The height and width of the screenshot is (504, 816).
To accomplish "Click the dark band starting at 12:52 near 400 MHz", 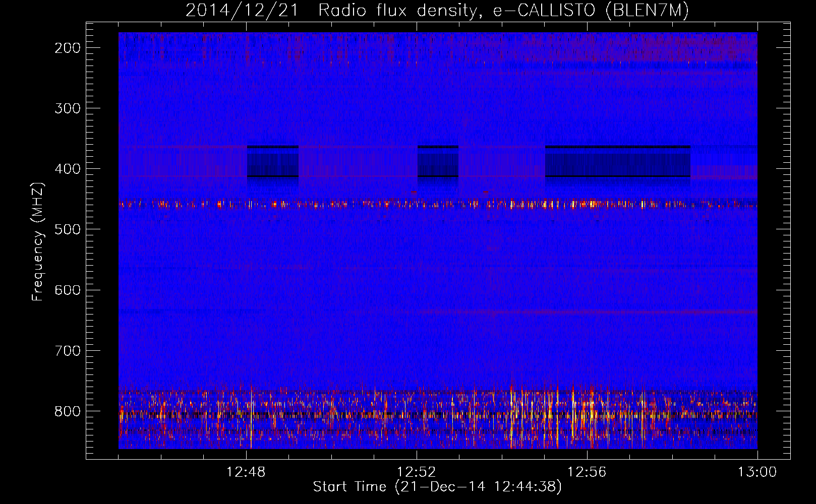I will click(438, 162).
